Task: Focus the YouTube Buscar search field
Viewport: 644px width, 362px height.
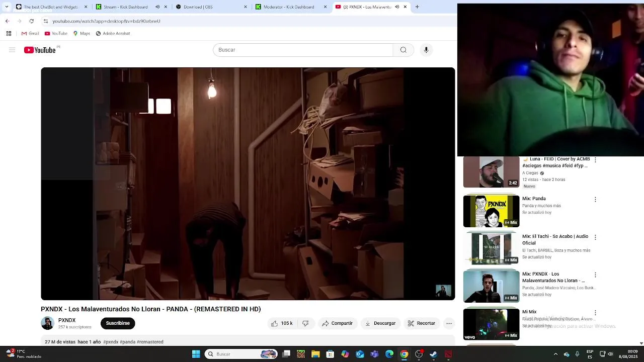Action: tap(303, 50)
